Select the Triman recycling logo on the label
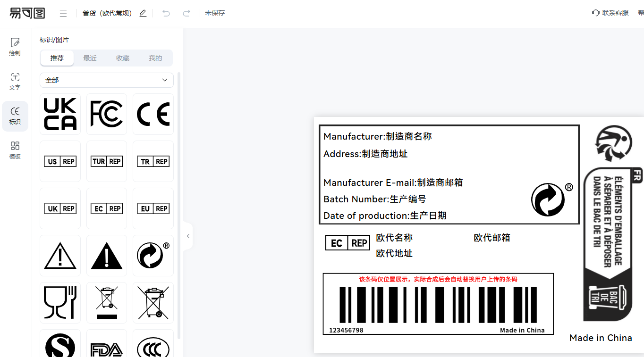Viewport: 644px width, 357px height. 613,143
